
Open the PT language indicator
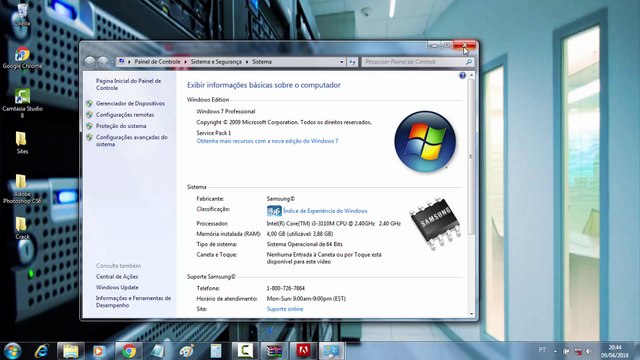(542, 350)
